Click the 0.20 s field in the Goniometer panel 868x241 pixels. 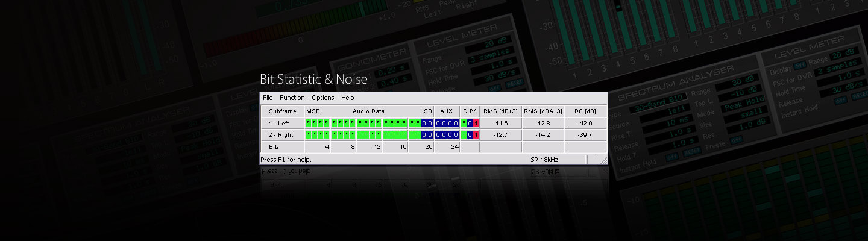click(x=392, y=70)
